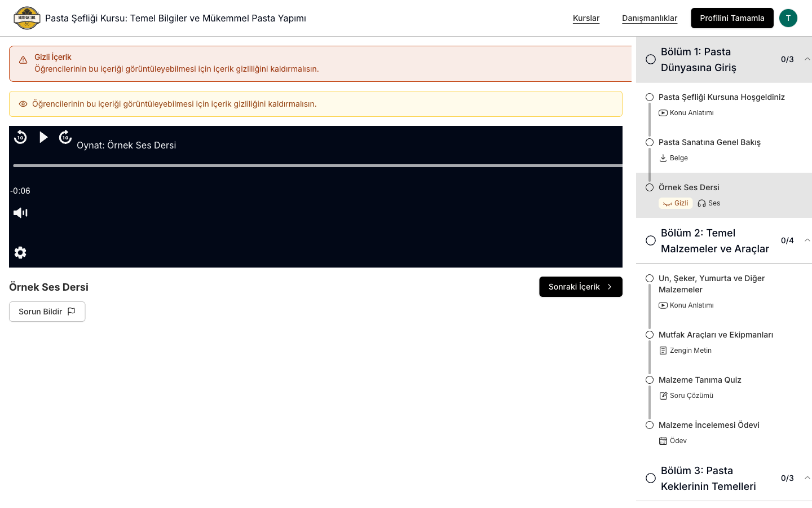Skip forward 10 seconds in audio
This screenshot has height=508, width=812.
pyautogui.click(x=65, y=137)
